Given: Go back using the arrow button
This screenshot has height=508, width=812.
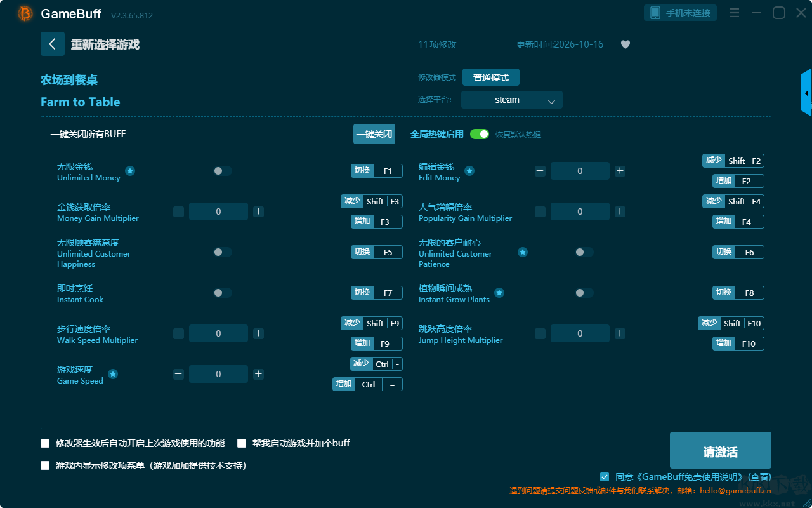Looking at the screenshot, I should [x=53, y=44].
